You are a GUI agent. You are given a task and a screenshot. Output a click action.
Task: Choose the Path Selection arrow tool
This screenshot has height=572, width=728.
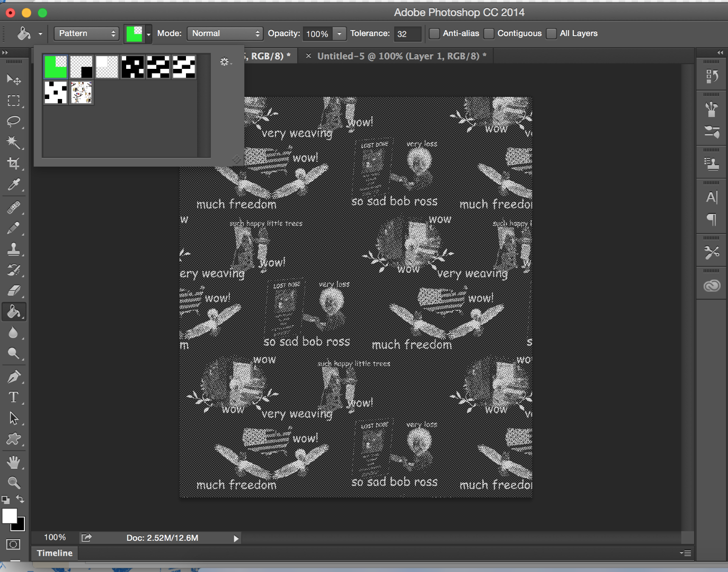tap(14, 418)
